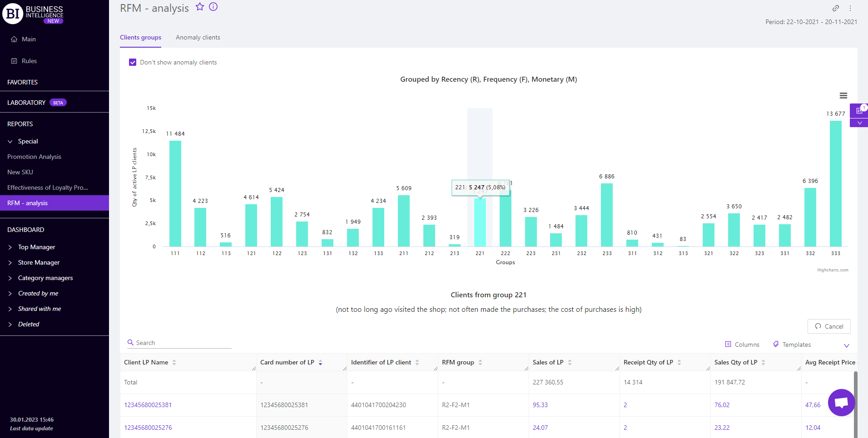The height and width of the screenshot is (438, 868).
Task: Copy report link via chain icon
Action: (835, 8)
